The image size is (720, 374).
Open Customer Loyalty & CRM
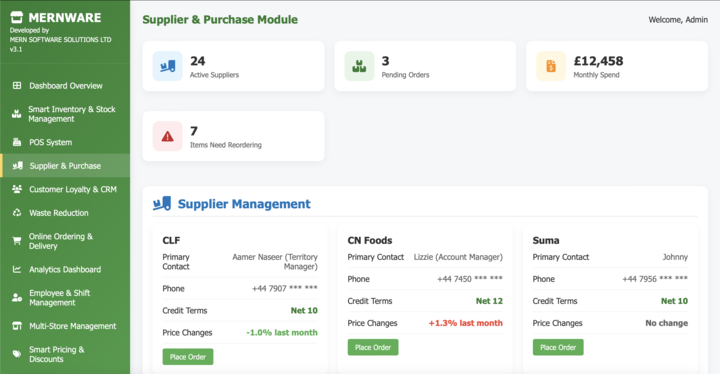(65, 189)
